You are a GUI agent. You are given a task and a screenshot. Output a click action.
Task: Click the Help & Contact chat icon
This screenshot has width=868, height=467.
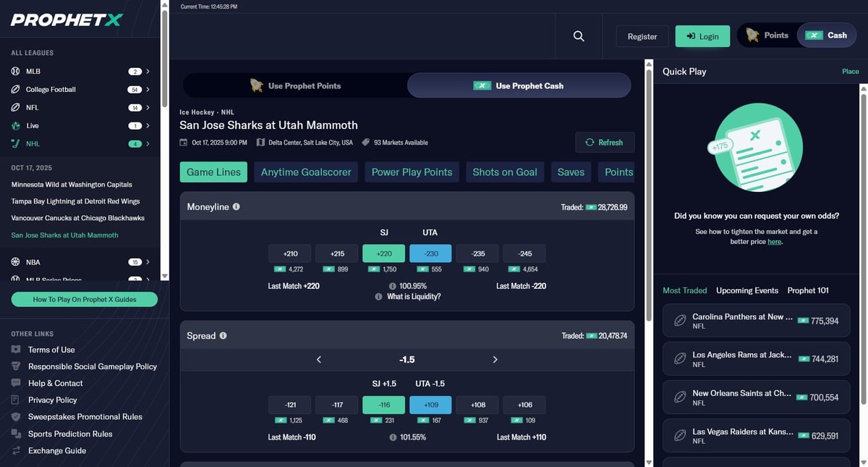(16, 383)
